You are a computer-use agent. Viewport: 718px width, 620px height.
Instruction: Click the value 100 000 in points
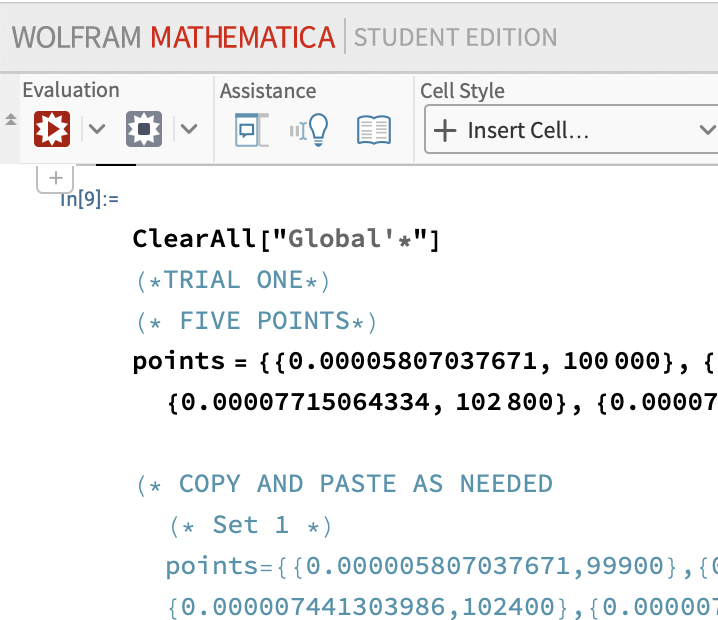611,361
